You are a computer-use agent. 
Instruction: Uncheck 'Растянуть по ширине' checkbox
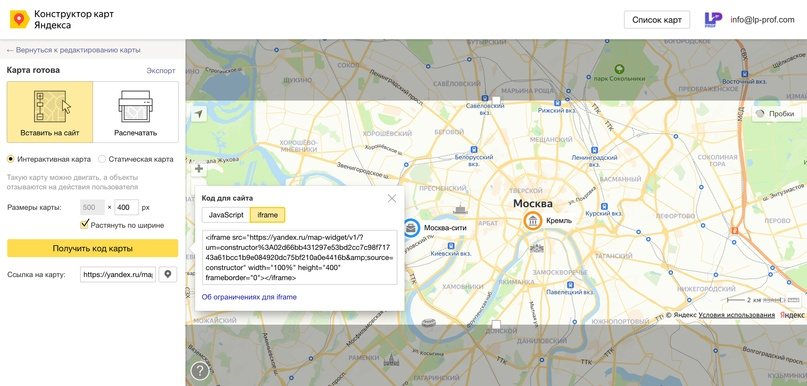(x=85, y=224)
